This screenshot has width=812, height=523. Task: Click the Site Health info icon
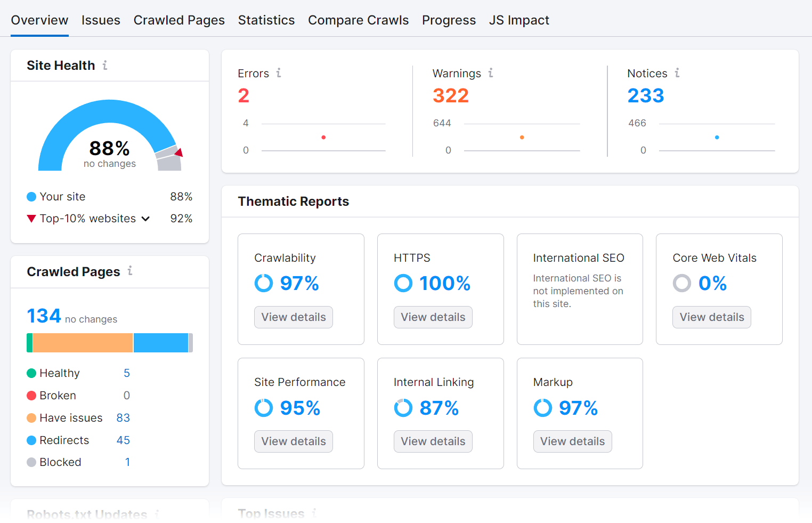105,65
